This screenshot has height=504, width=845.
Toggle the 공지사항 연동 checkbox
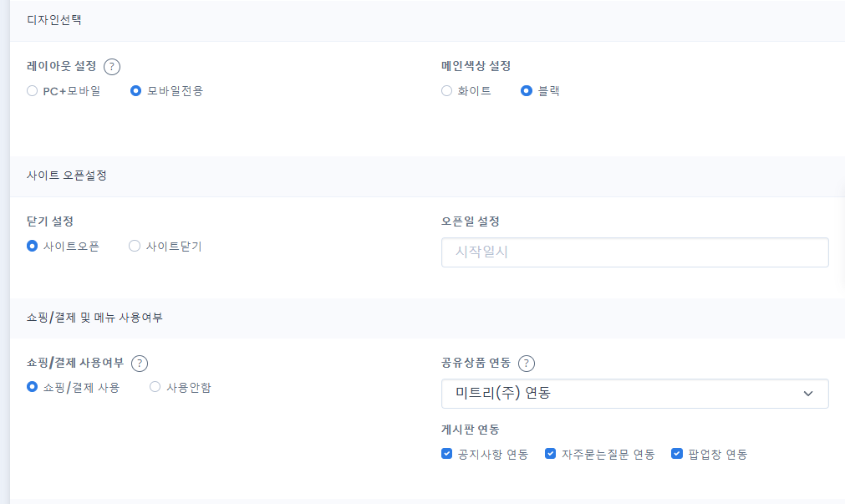pos(447,455)
